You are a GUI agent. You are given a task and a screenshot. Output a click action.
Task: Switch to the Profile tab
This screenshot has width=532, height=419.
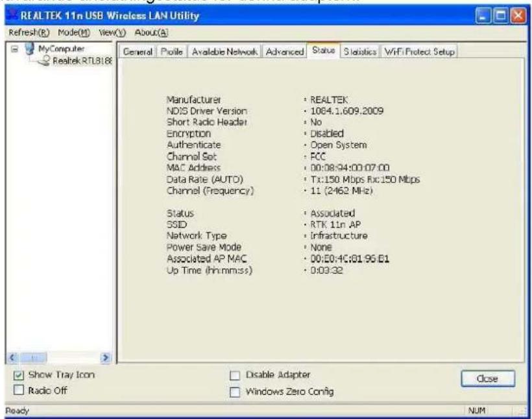click(172, 52)
